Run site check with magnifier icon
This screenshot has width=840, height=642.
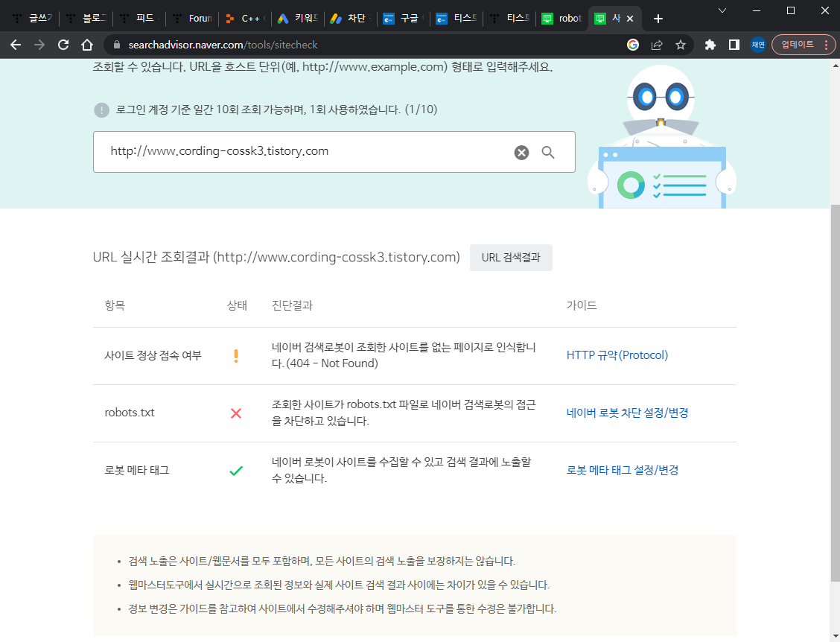(x=547, y=152)
